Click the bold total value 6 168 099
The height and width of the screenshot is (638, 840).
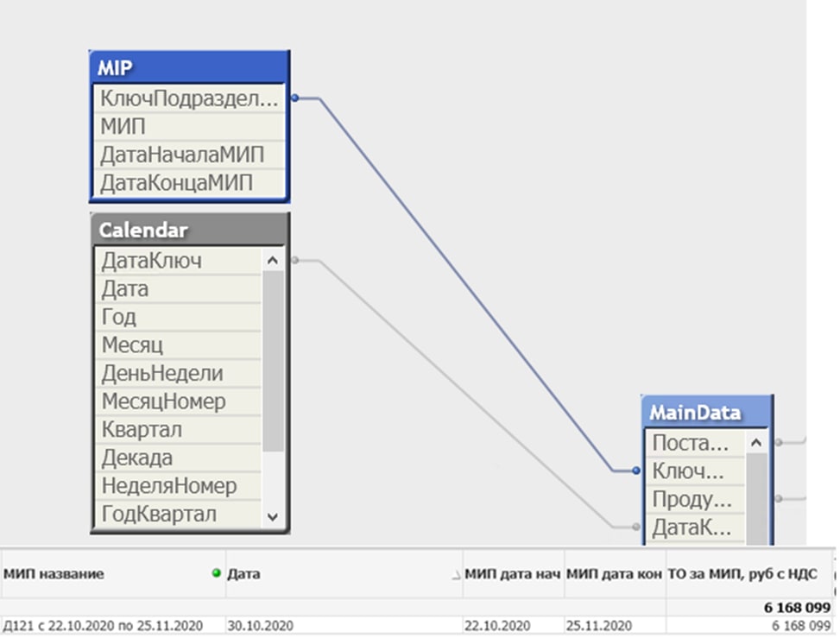tap(797, 608)
